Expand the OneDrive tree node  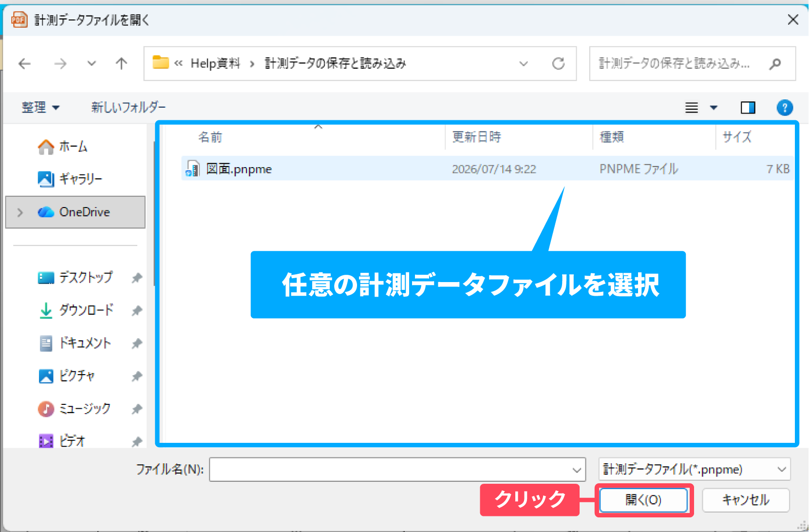click(x=20, y=212)
